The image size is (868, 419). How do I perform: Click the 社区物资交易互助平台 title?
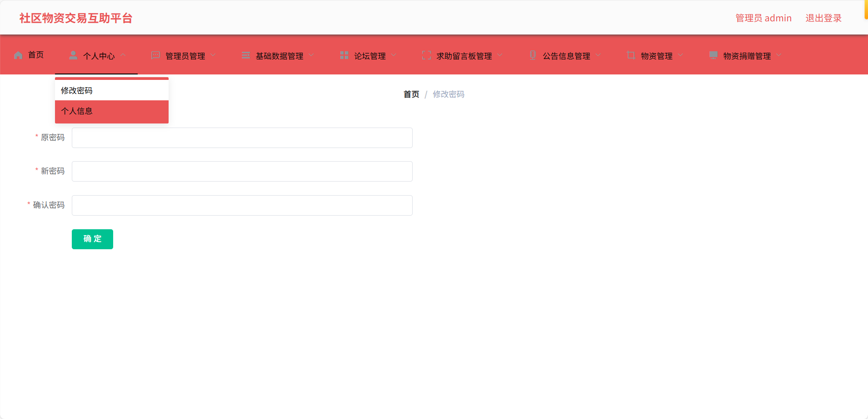click(x=76, y=18)
